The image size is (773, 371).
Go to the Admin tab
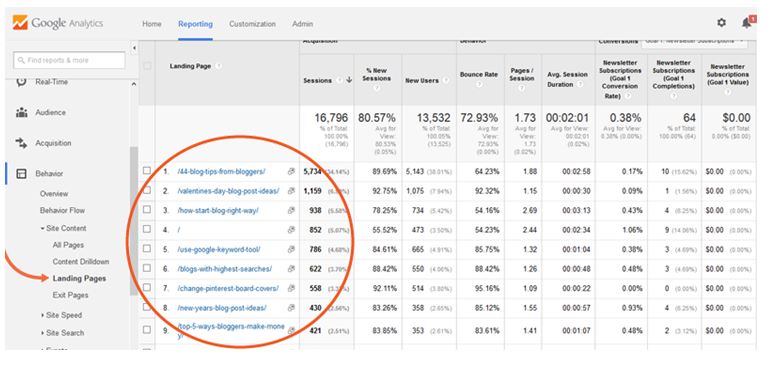tap(302, 24)
